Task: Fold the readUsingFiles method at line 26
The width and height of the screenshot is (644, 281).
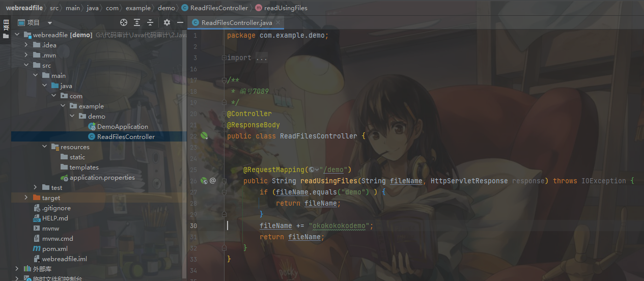Action: click(224, 181)
